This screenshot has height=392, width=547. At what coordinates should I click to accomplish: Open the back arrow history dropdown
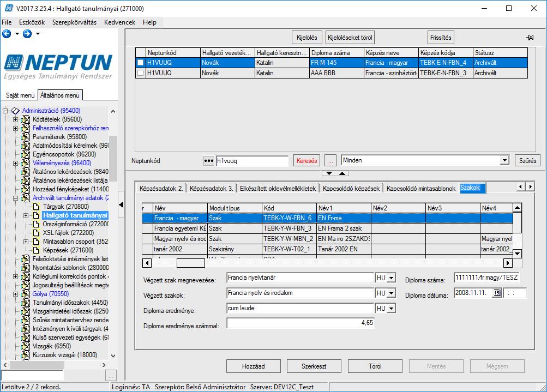coord(17,34)
